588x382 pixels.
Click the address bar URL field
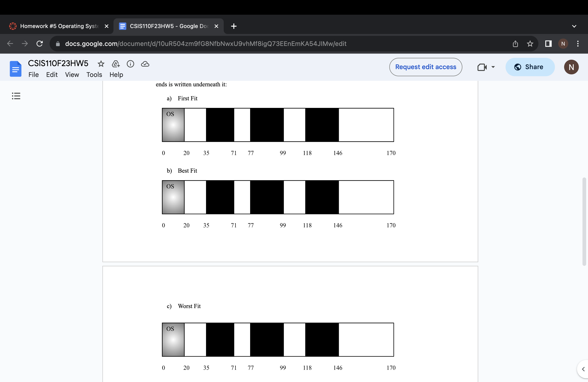point(206,44)
